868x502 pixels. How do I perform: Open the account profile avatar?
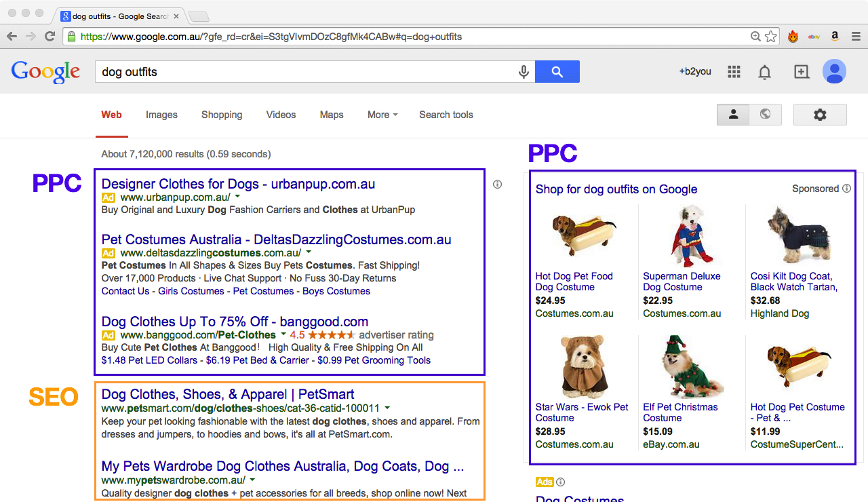pyautogui.click(x=834, y=72)
